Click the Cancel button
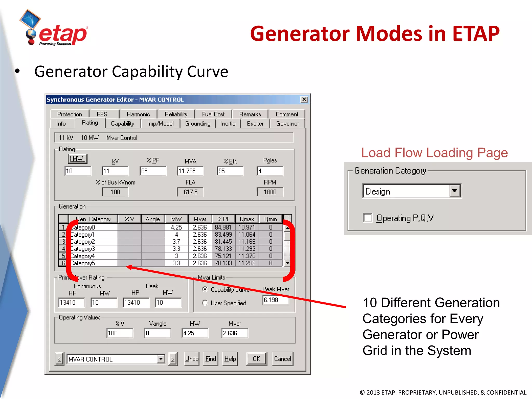 (283, 359)
